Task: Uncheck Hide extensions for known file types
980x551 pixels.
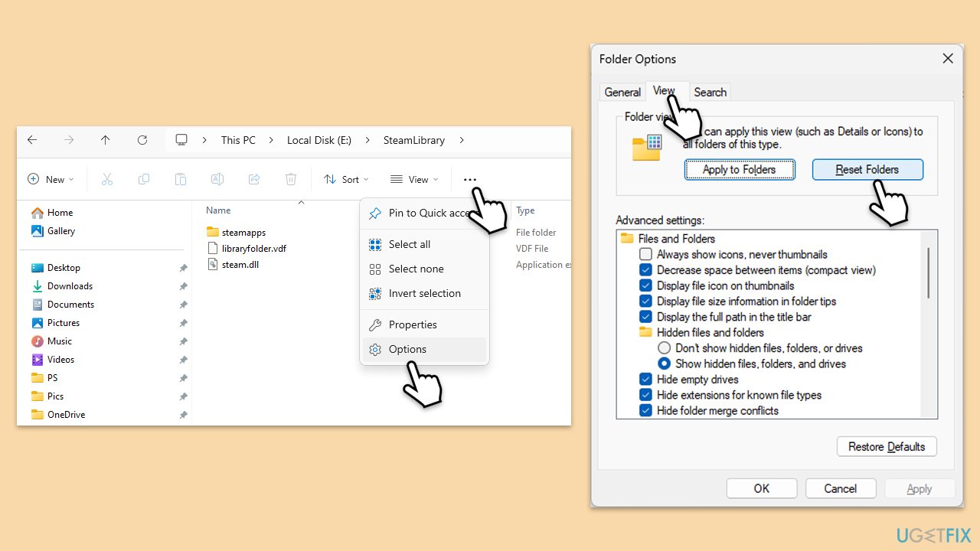Action: (x=645, y=395)
